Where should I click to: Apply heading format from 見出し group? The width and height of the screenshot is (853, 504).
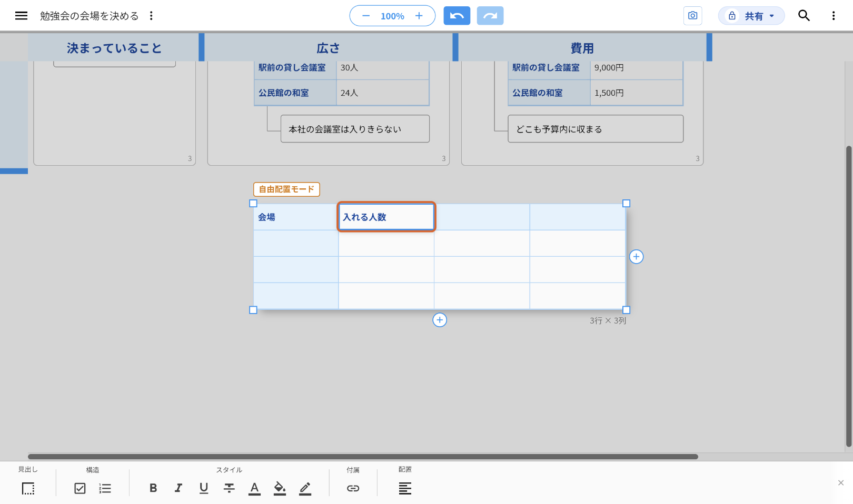tap(28, 488)
